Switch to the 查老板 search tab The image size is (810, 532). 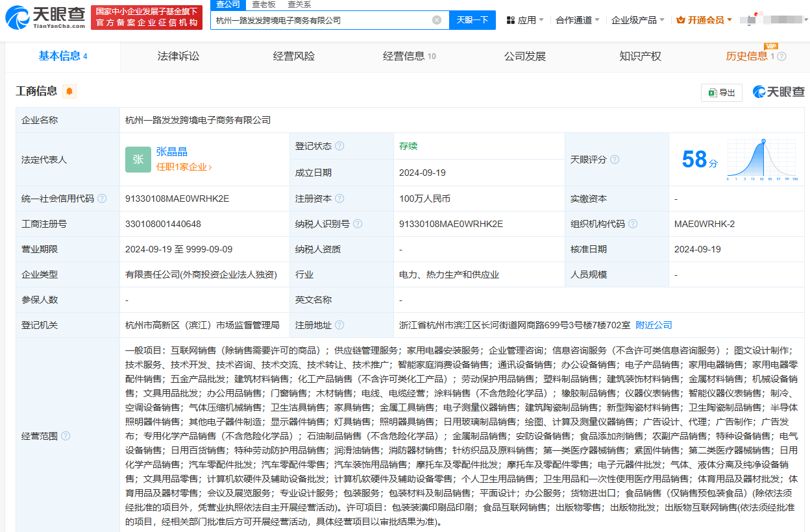[264, 5]
